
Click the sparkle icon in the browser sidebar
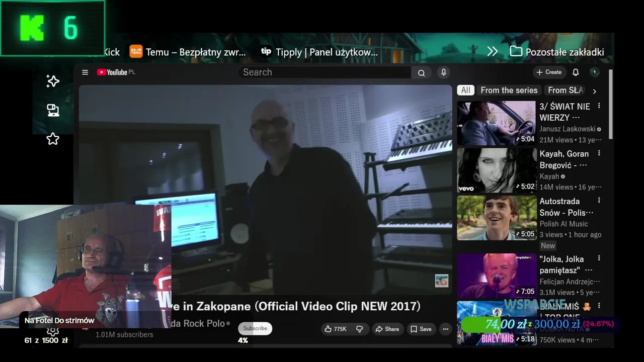pyautogui.click(x=53, y=81)
